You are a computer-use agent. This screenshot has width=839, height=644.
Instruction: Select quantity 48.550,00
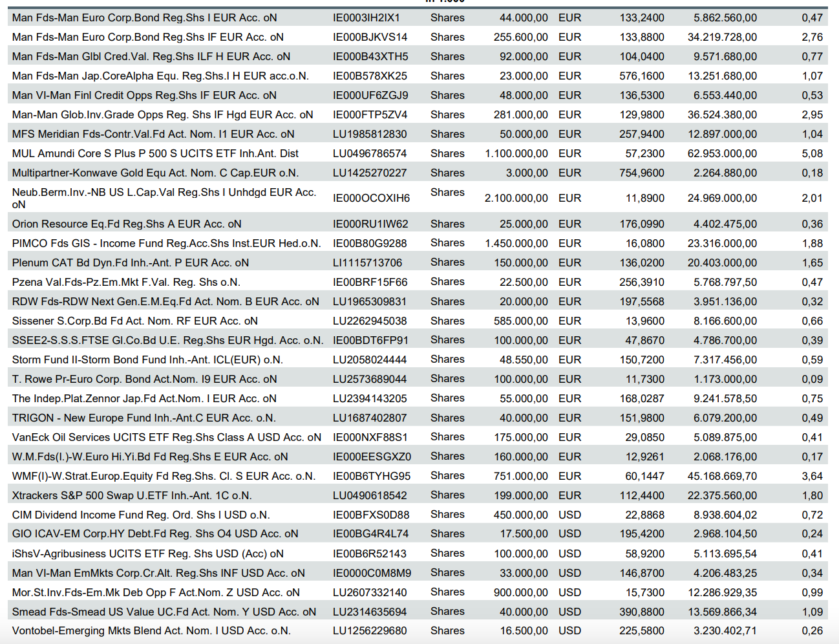(524, 360)
